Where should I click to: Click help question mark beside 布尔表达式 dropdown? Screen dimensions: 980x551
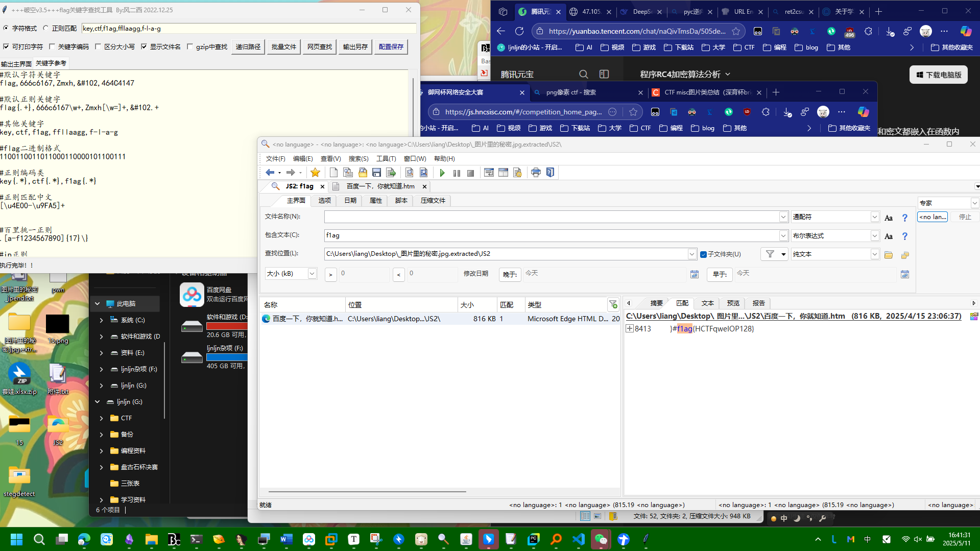tap(905, 236)
